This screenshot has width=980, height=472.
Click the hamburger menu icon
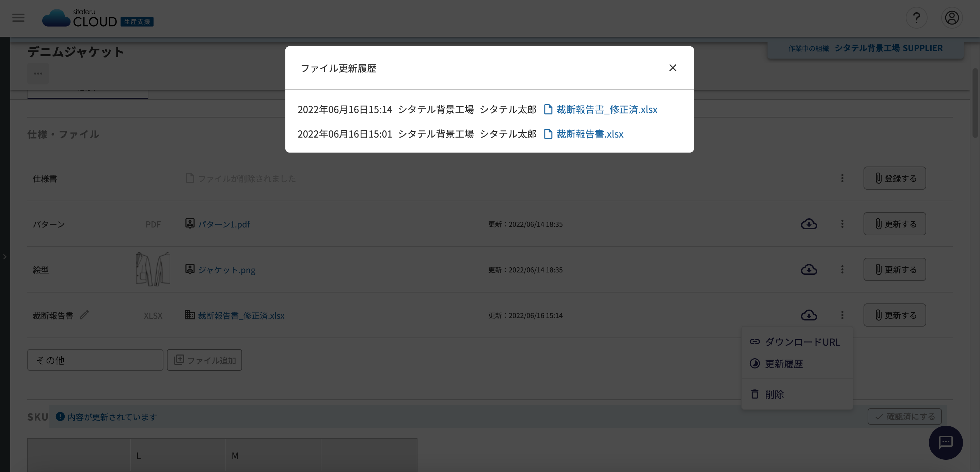point(18,18)
